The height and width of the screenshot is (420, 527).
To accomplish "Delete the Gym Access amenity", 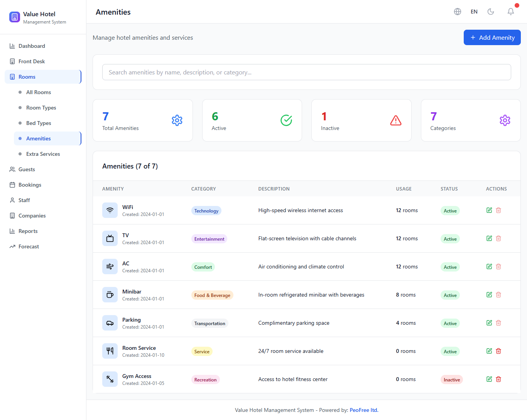I will click(498, 379).
